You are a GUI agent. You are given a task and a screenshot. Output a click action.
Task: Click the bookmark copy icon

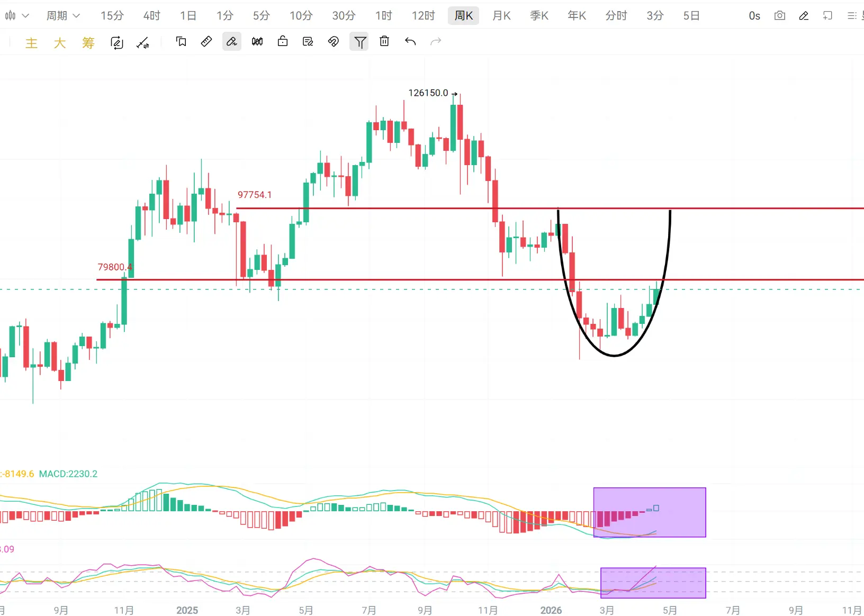pos(181,41)
